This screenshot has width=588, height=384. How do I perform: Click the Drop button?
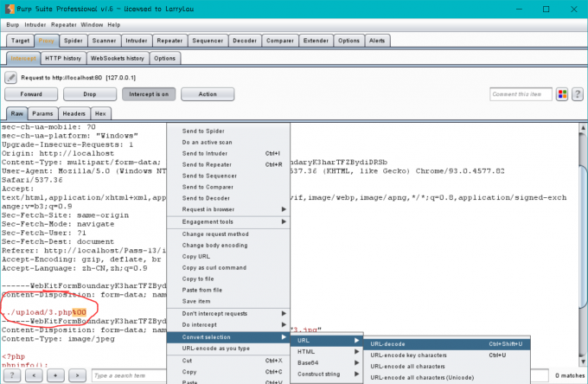(90, 94)
